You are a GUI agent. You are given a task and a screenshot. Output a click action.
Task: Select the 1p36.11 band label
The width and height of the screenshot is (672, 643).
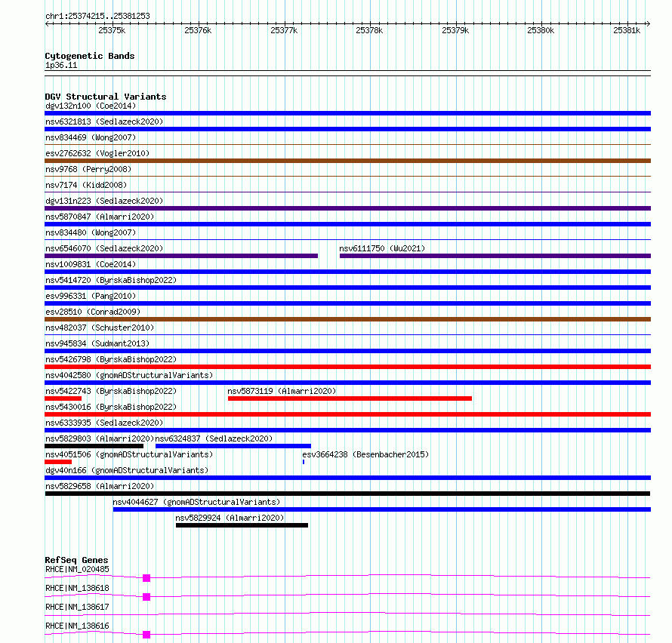(x=61, y=66)
